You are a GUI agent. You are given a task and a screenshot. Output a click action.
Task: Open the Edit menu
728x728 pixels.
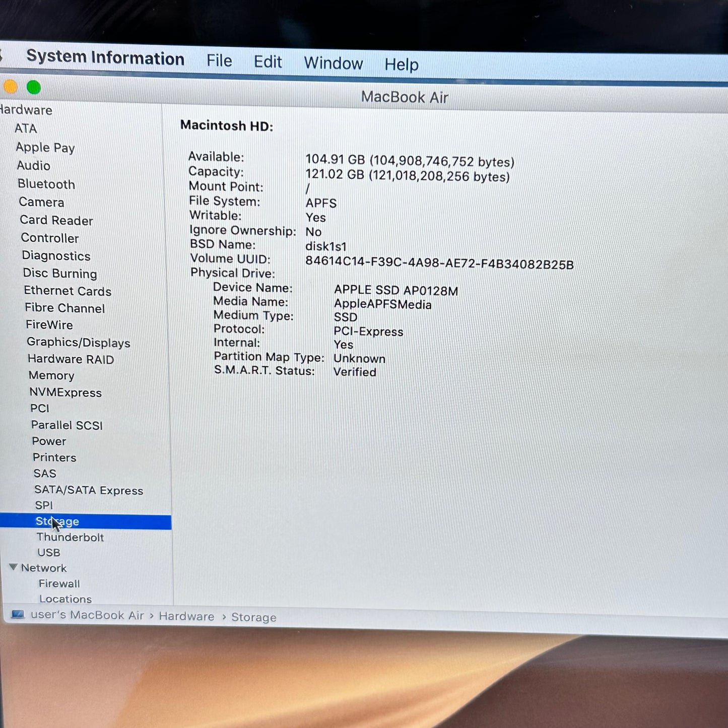point(268,62)
